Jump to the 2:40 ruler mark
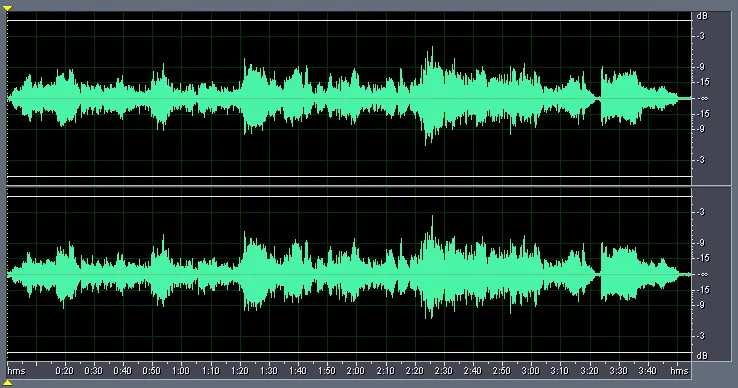Image resolution: width=738 pixels, height=388 pixels. (x=473, y=371)
